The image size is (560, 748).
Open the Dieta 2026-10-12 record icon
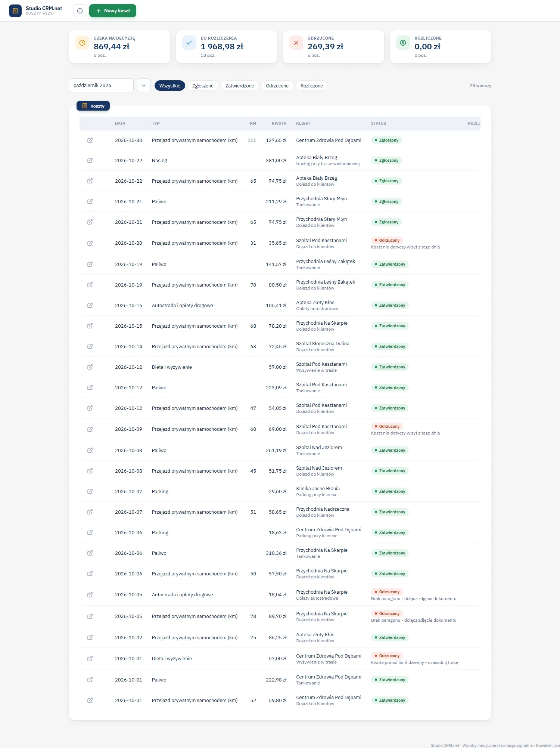(90, 367)
